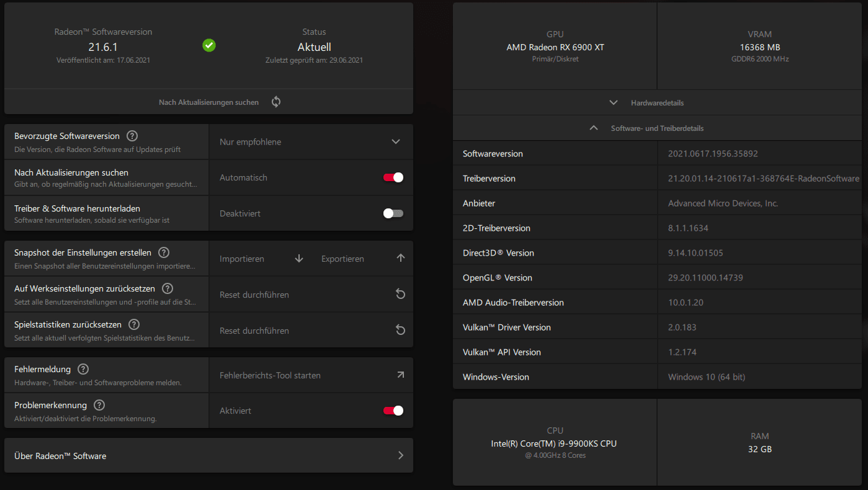The height and width of the screenshot is (490, 868).
Task: Click Anbieter value Advanced Micro Devices, Inc.
Action: (x=723, y=203)
